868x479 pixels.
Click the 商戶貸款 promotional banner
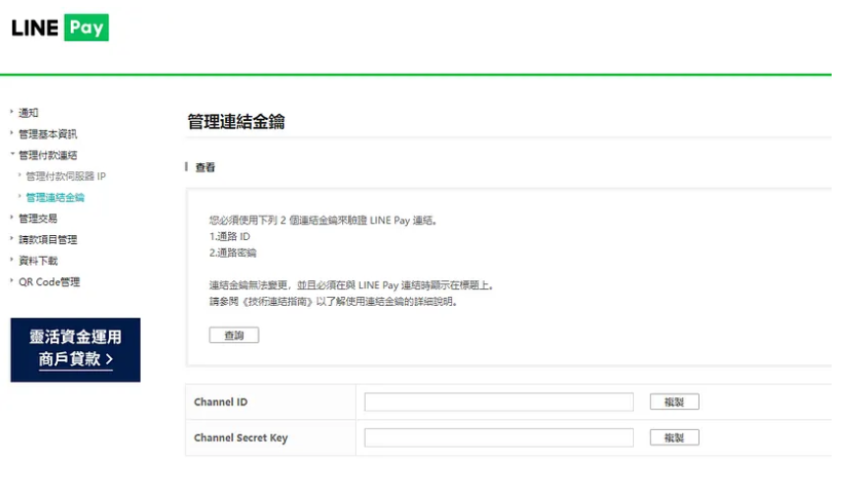pos(76,349)
